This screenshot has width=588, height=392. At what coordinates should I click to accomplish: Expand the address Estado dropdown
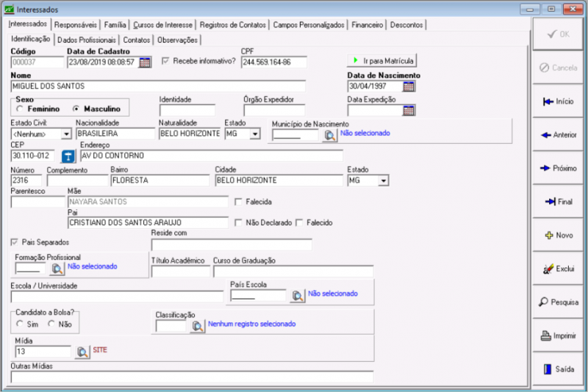tap(383, 180)
